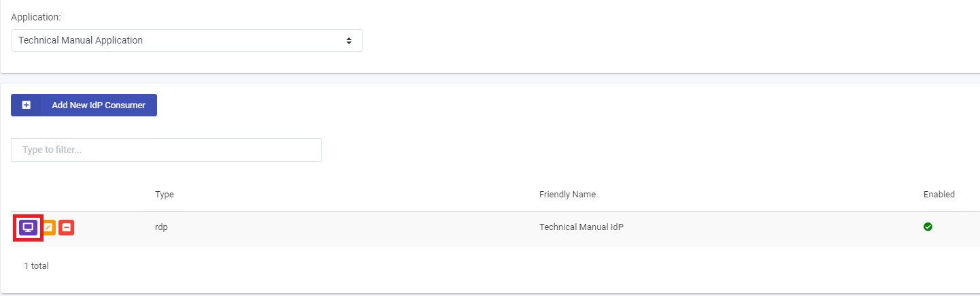Screen dimensions: 980x296
Task: Open the purple monitor icon for rdp
Action: [x=28, y=227]
